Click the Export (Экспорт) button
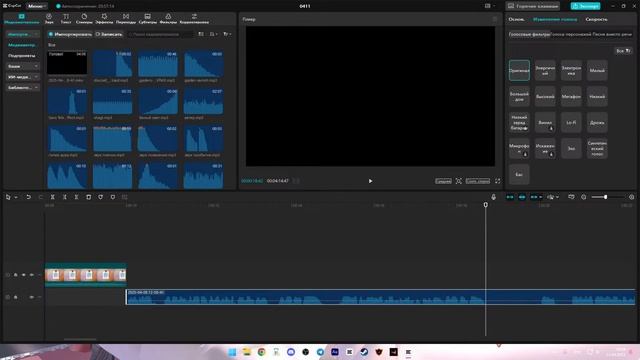Image resolution: width=640 pixels, height=360 pixels. coord(585,6)
